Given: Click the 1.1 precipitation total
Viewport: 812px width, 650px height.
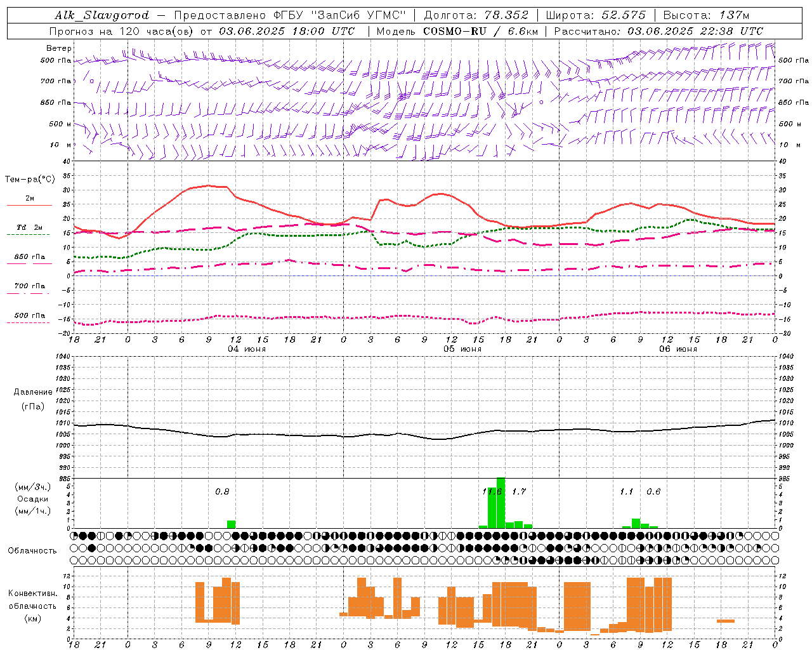Looking at the screenshot, I should (x=627, y=491).
